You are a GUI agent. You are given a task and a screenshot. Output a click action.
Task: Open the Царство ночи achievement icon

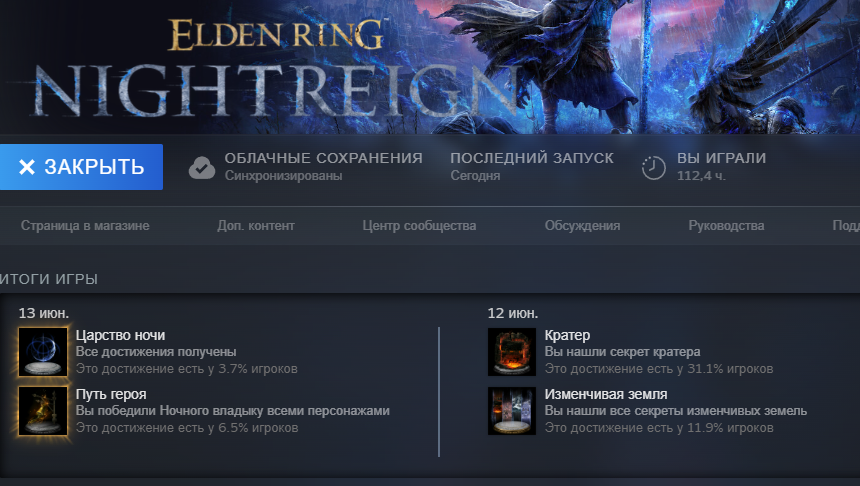(43, 352)
